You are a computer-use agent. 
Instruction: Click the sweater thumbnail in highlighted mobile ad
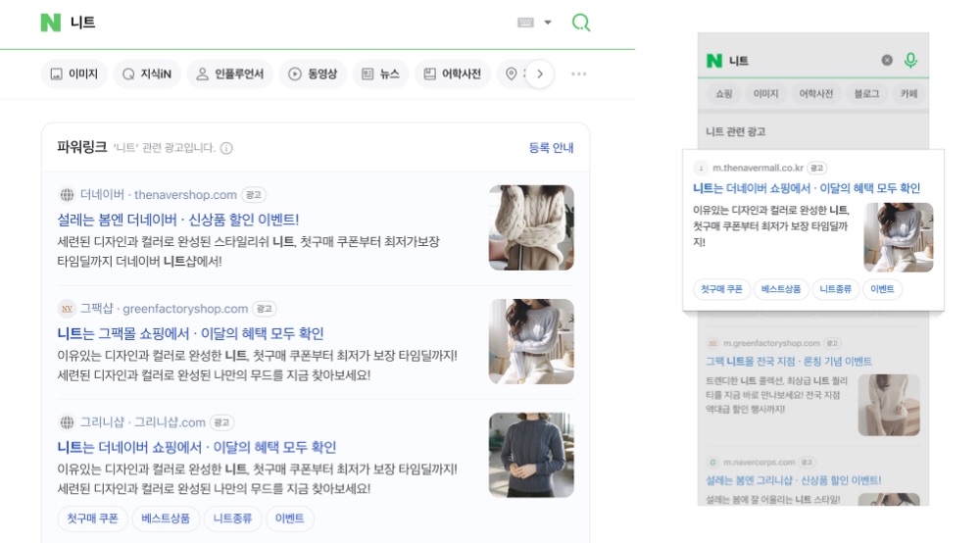[x=898, y=237]
